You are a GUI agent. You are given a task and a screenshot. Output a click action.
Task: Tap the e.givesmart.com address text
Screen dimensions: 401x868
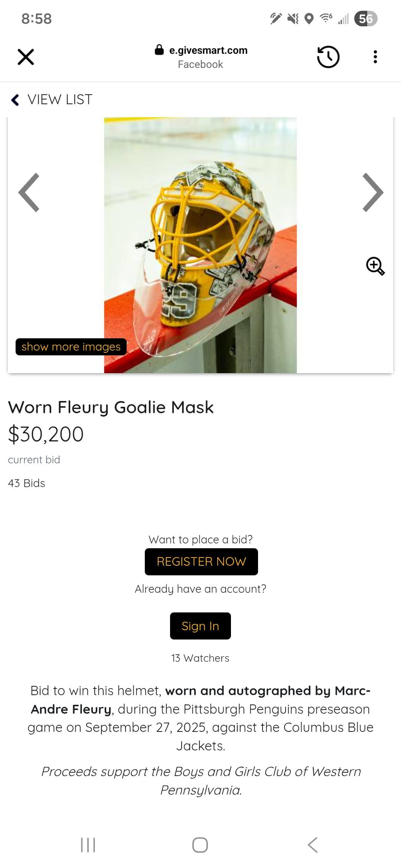click(x=208, y=50)
